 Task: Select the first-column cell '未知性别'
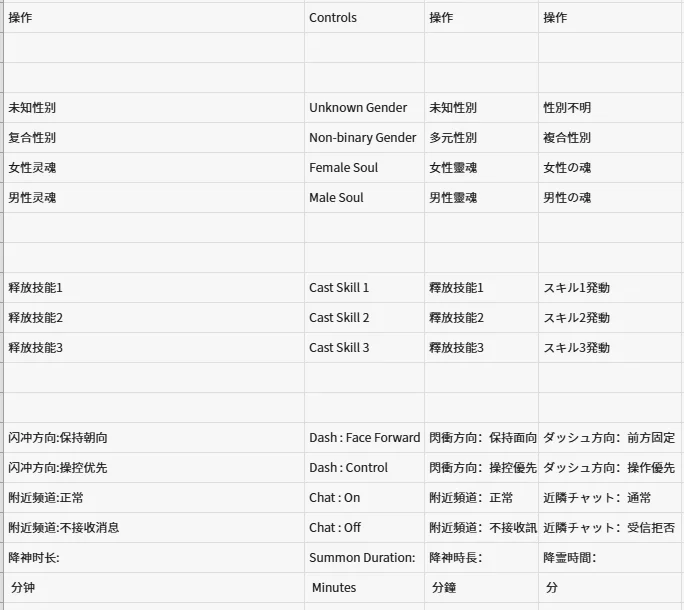point(154,107)
